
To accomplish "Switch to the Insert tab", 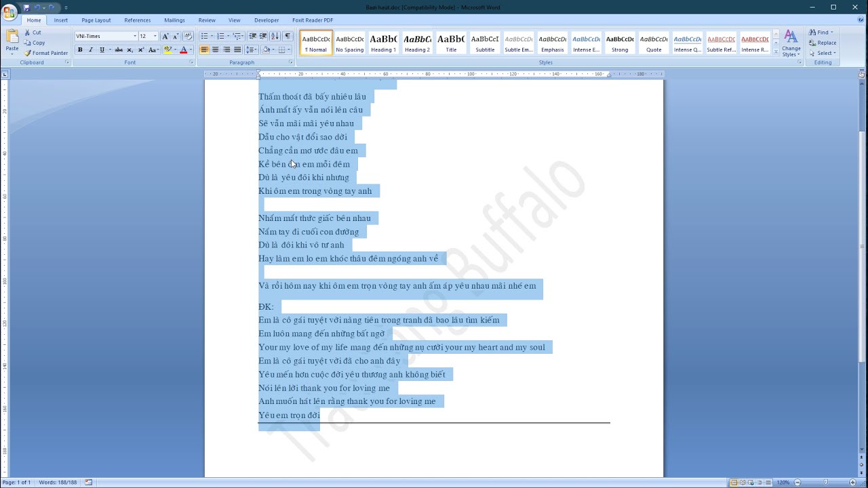I will pos(61,20).
